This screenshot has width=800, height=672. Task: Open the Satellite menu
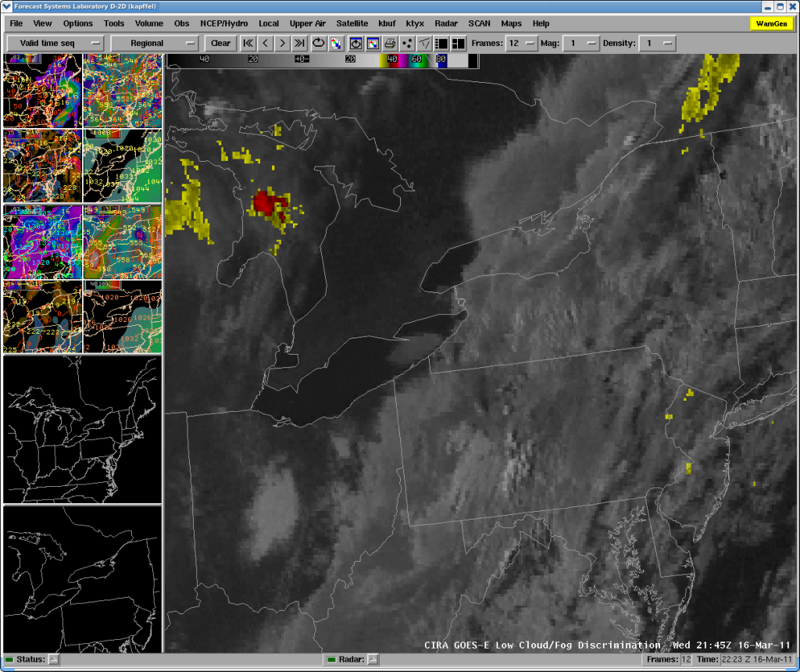[352, 23]
